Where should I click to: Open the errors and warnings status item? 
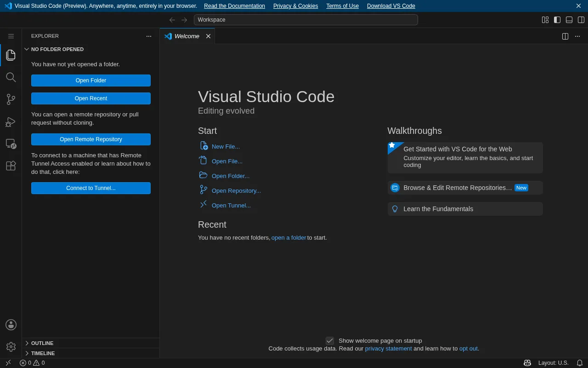[32, 363]
